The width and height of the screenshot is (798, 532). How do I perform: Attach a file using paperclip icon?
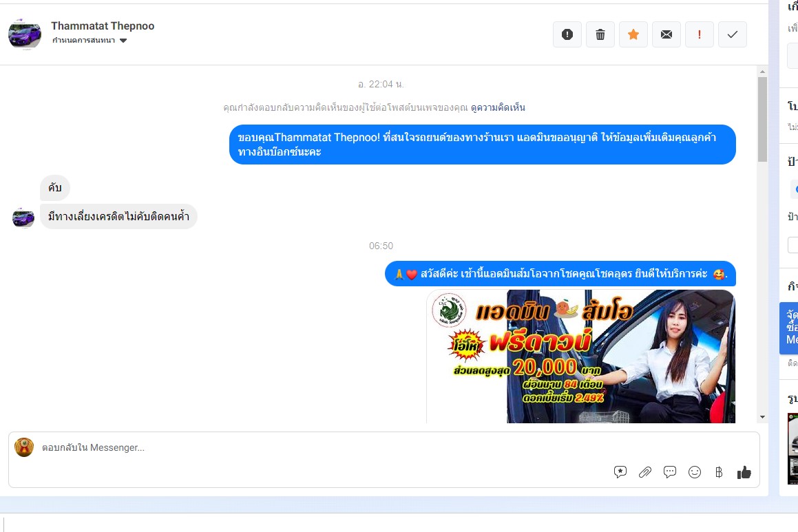click(645, 473)
